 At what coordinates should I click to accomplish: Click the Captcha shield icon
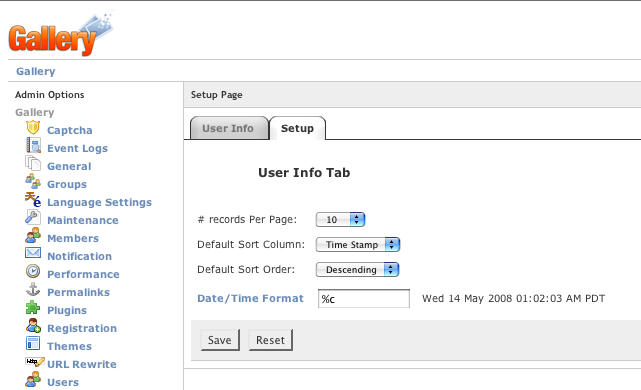[x=33, y=128]
